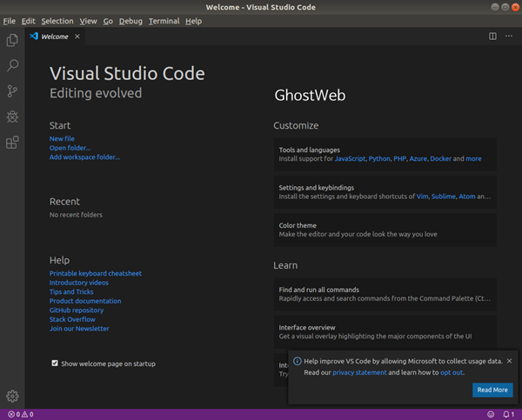
Task: Open the Help menu
Action: [193, 21]
